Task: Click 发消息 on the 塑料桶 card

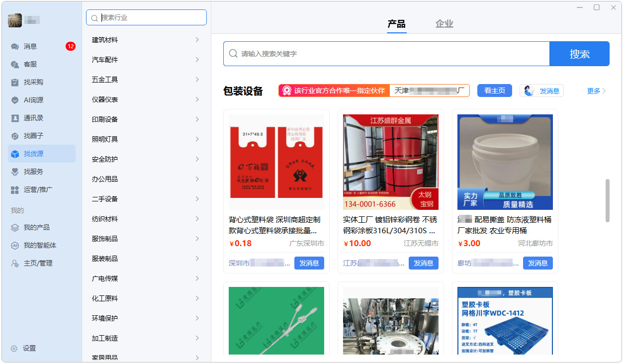Action: click(x=538, y=263)
